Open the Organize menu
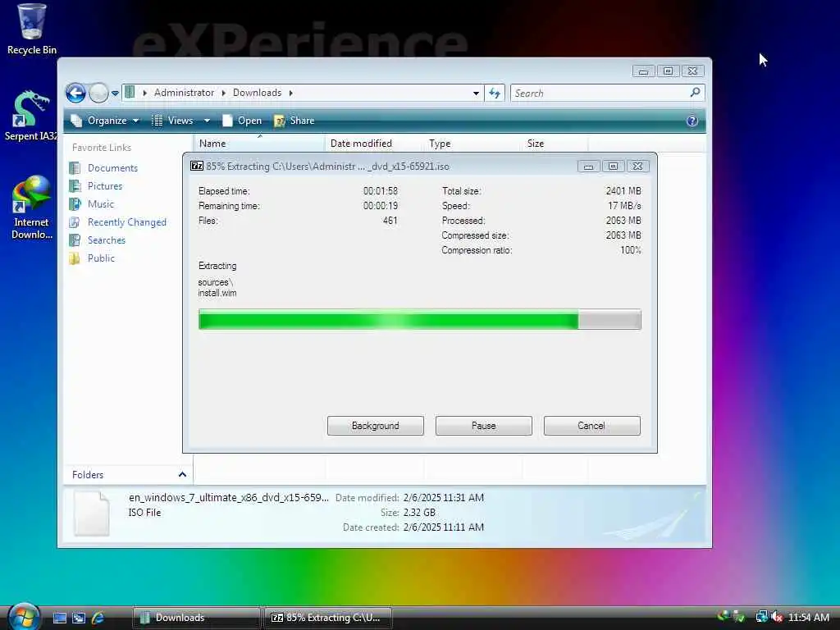 tap(105, 121)
